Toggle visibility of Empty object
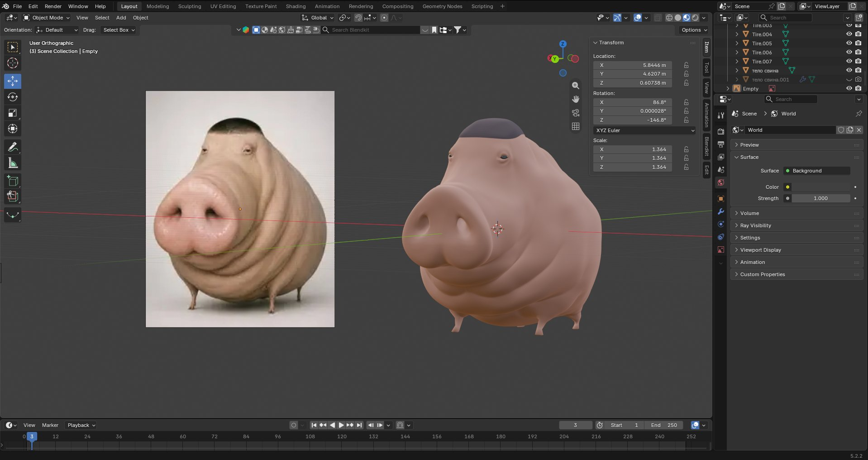Screen dimensions: 868x460 click(849, 89)
